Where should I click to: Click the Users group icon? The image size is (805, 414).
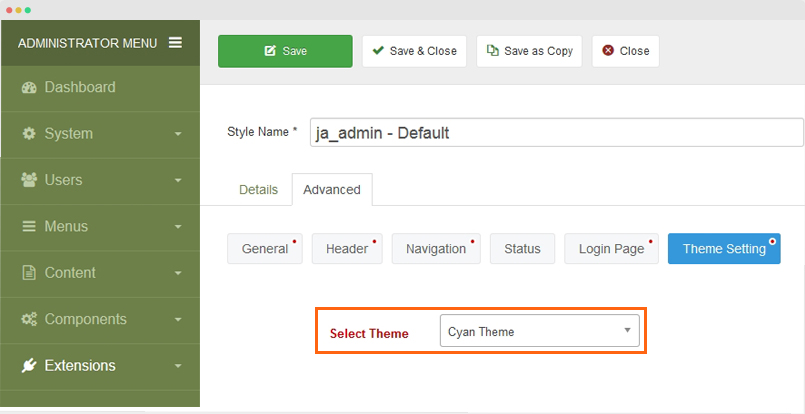click(29, 180)
